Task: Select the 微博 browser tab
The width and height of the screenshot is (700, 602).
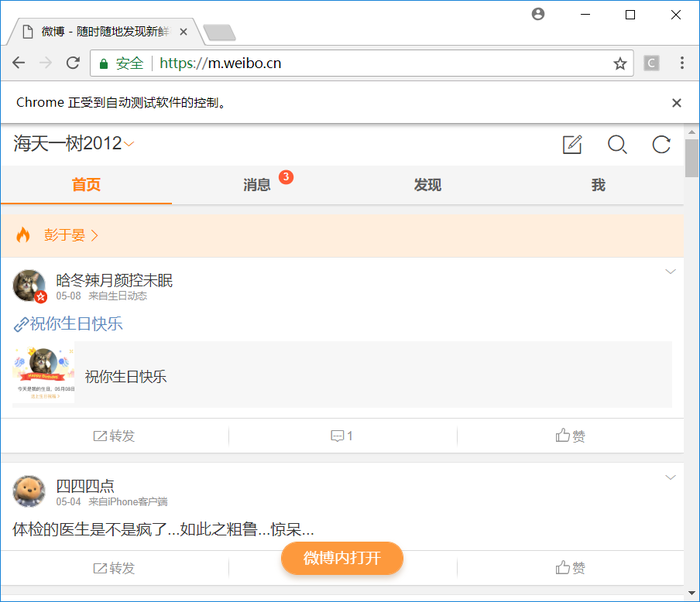Action: [x=105, y=32]
